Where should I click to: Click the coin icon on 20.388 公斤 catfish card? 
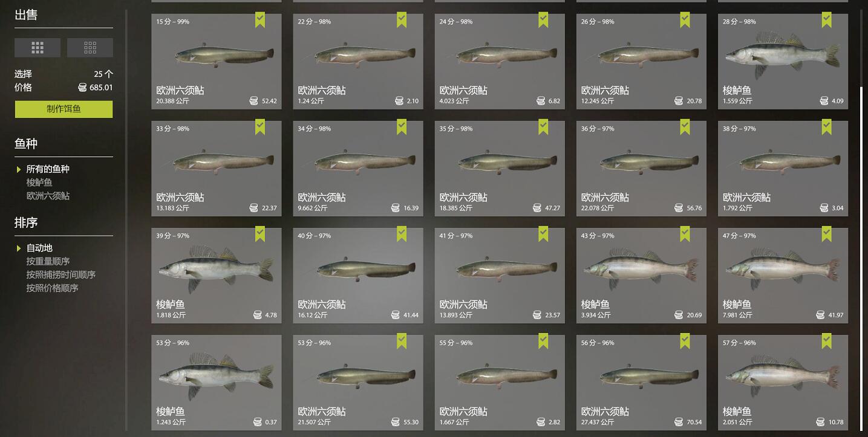(254, 101)
